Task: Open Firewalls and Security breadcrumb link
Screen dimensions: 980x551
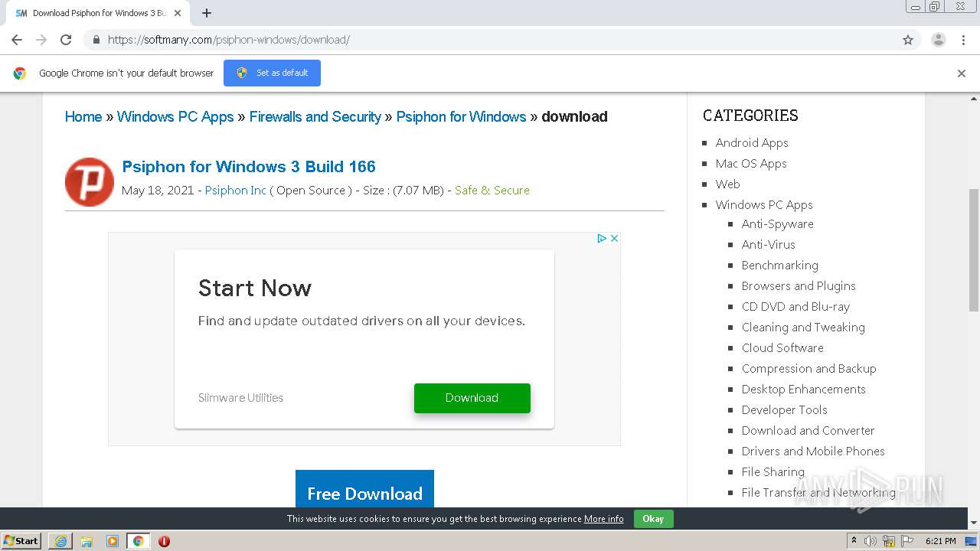Action: (315, 116)
